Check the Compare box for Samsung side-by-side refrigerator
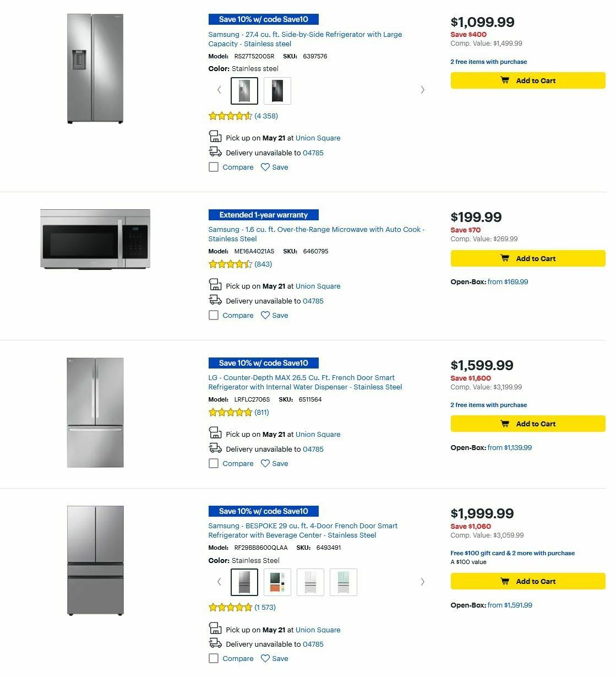The height and width of the screenshot is (677, 616). click(214, 167)
